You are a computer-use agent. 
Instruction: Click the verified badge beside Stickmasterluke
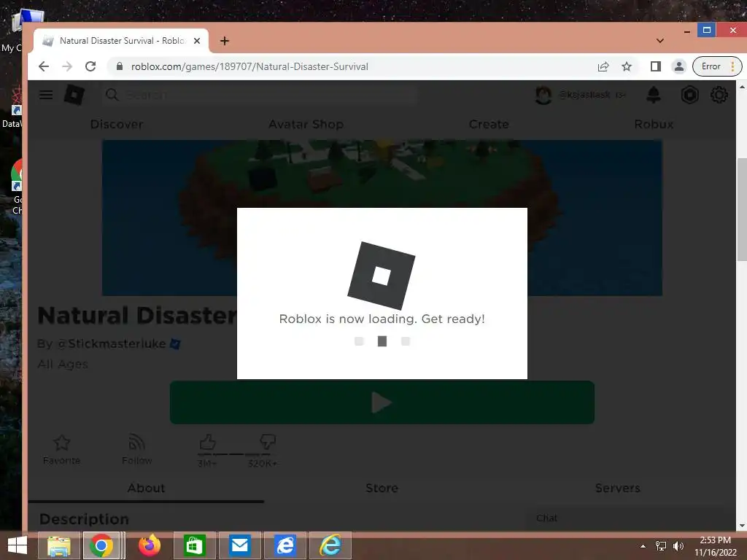(x=175, y=344)
